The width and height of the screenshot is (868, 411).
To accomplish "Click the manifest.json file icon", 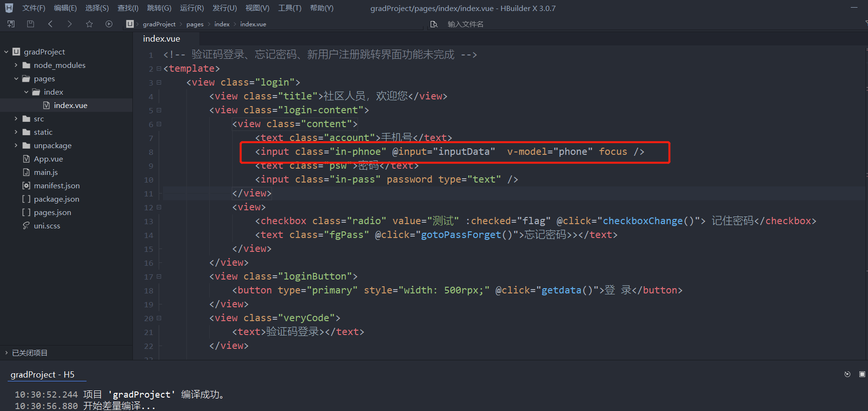I will [x=26, y=185].
